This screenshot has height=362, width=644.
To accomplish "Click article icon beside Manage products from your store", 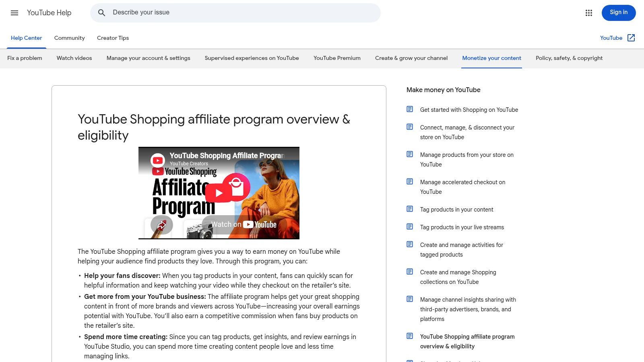I will (410, 154).
